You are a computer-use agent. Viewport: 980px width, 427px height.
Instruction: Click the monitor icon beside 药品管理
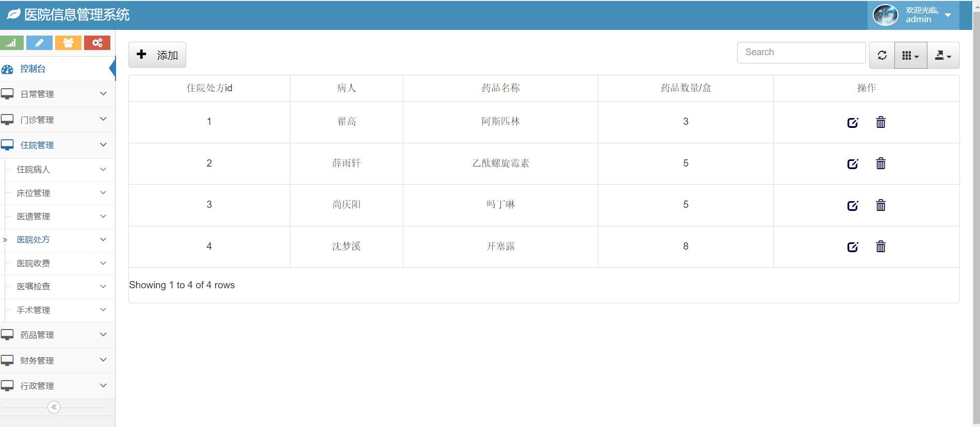7,335
